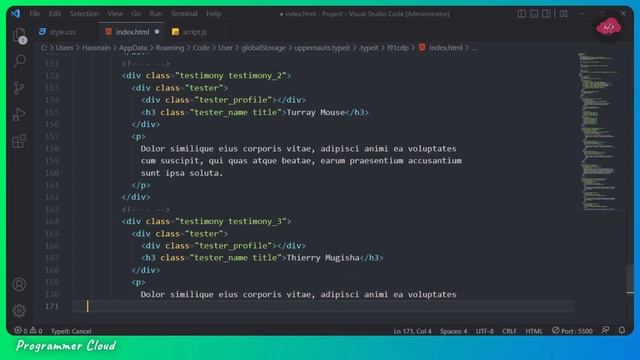The width and height of the screenshot is (640, 360).
Task: Change UTF-8 file encoding
Action: 484,331
